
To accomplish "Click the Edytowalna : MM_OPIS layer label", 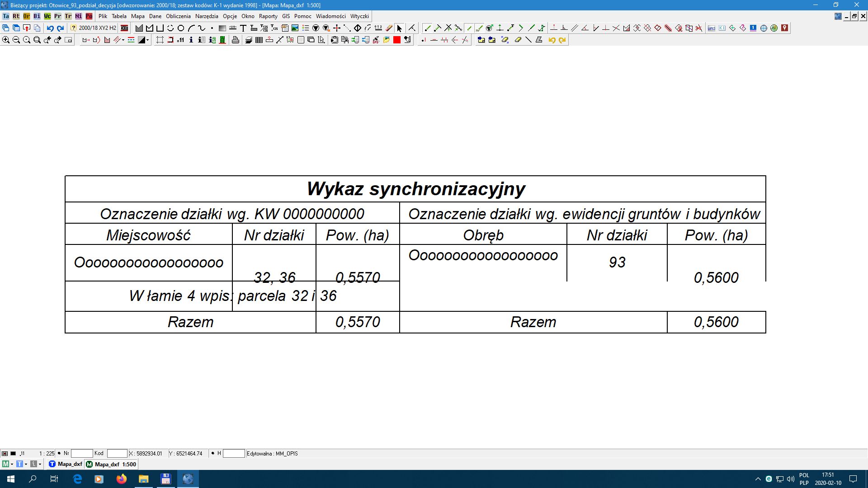I will click(272, 454).
